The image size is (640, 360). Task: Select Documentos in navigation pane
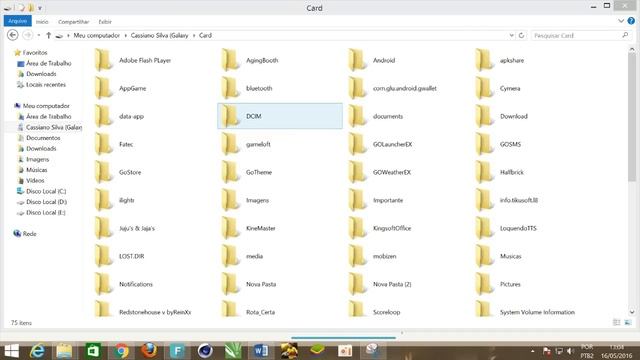(39, 138)
